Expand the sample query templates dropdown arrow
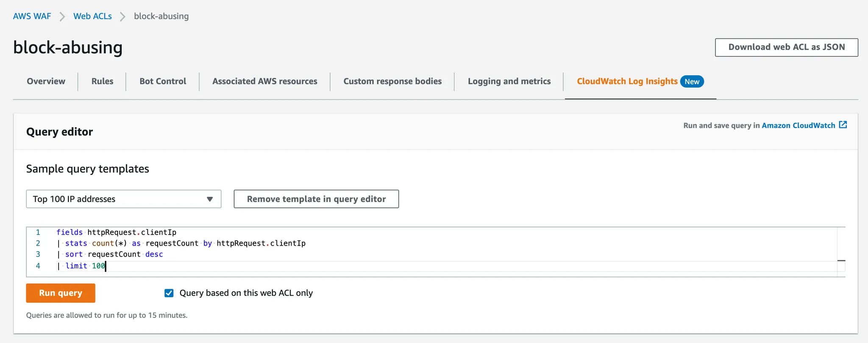The image size is (868, 343). tap(210, 199)
